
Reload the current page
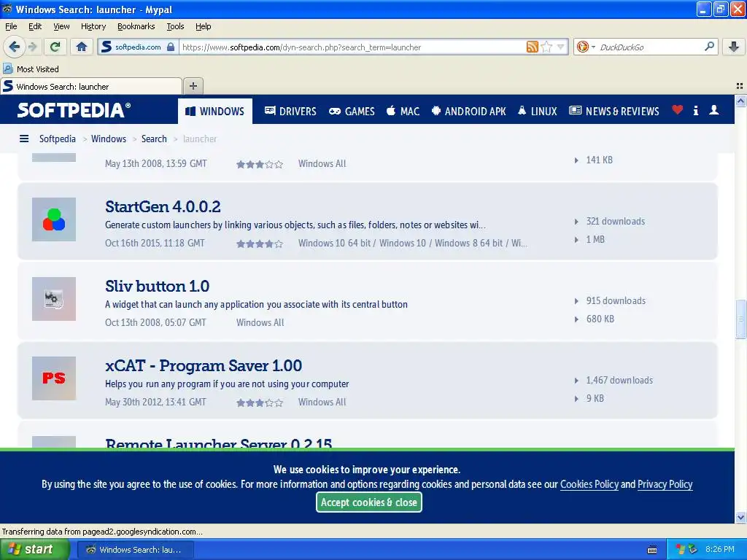pyautogui.click(x=55, y=47)
